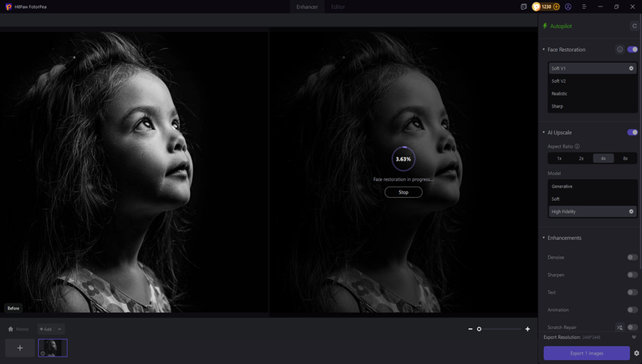Image resolution: width=642 pixels, height=364 pixels.
Task: Click the Scratch Repair brush icon
Action: [619, 328]
